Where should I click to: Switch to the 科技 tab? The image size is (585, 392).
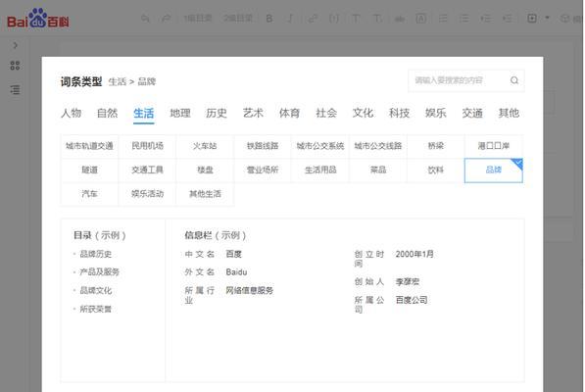399,113
